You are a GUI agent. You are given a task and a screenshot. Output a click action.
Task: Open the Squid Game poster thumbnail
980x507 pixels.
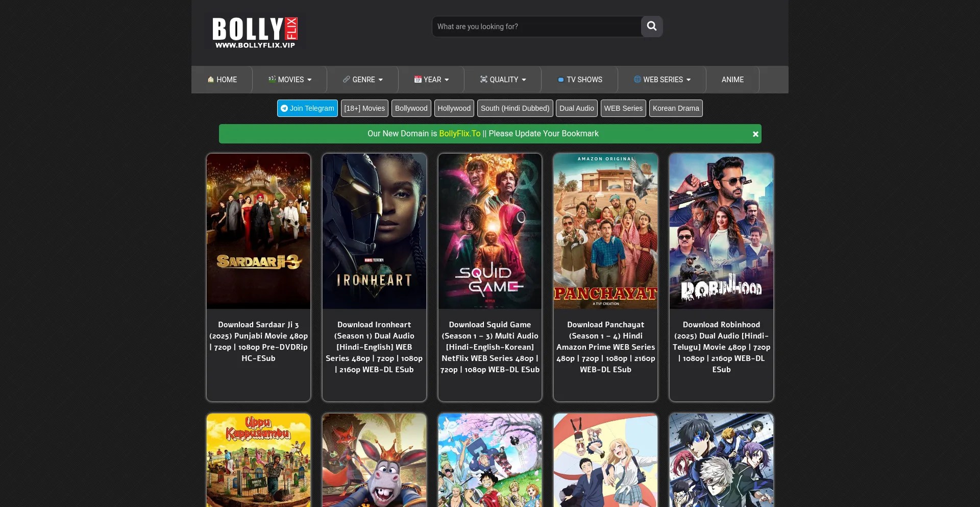point(489,231)
